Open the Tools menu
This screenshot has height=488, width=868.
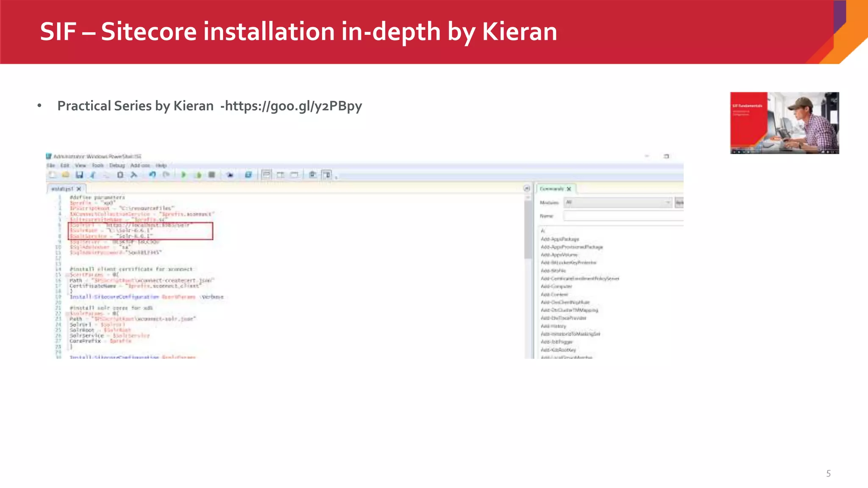[98, 166]
